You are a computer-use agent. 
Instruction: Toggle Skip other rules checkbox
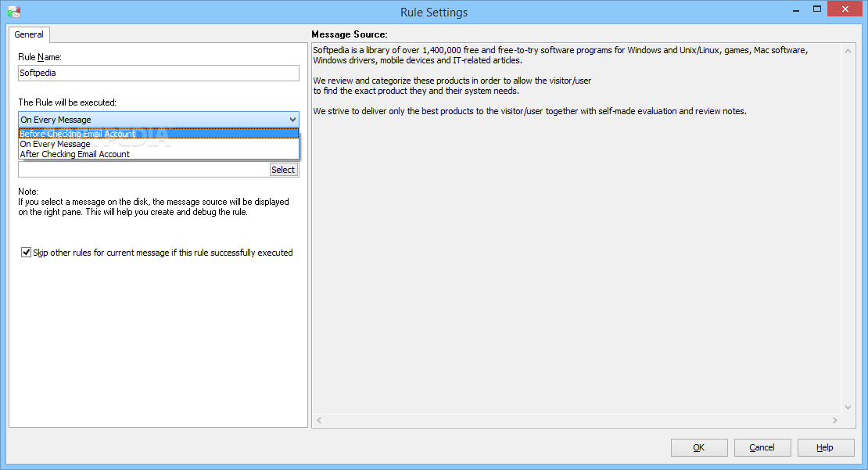coord(26,253)
